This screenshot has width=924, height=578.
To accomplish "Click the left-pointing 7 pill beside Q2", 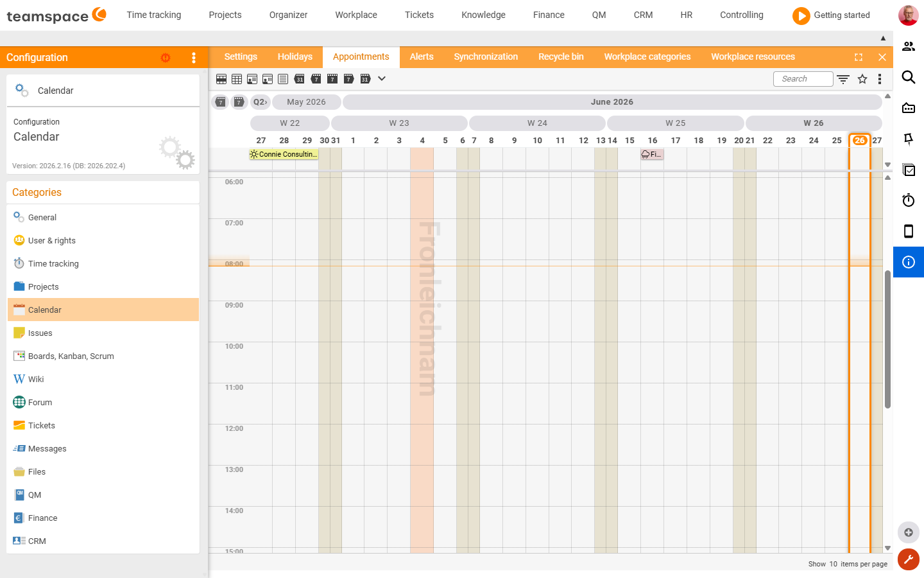I will (221, 102).
